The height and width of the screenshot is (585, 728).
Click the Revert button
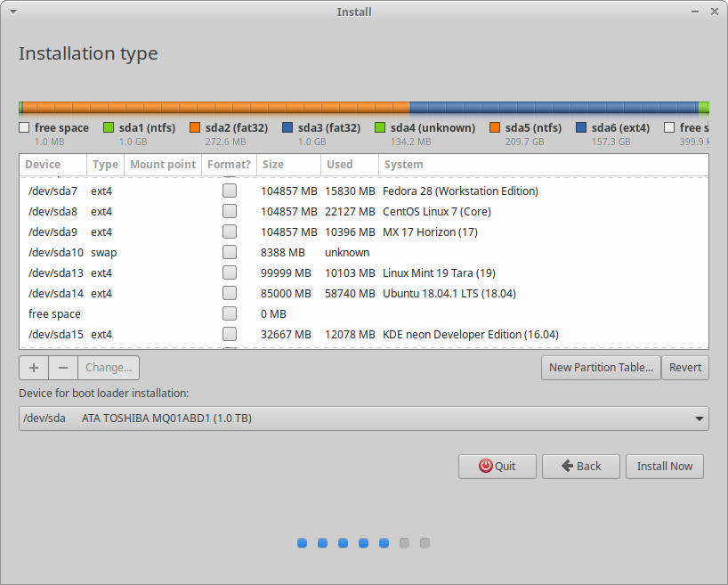coord(685,367)
